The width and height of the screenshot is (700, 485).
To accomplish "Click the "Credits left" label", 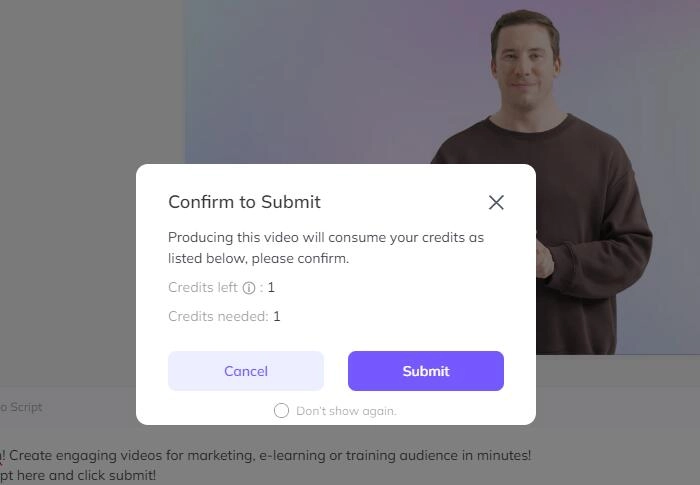I will pyautogui.click(x=203, y=287).
